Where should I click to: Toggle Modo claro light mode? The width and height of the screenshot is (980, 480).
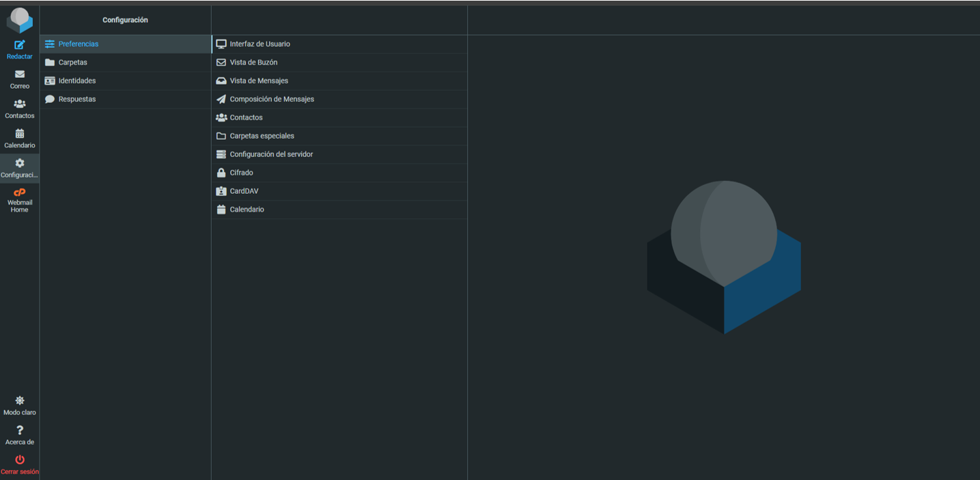(x=20, y=401)
